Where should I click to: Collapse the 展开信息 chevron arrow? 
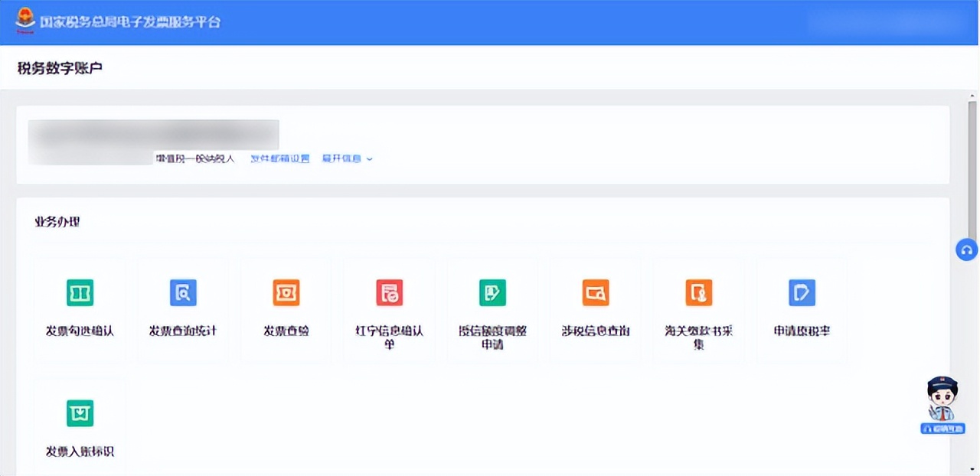coord(369,159)
